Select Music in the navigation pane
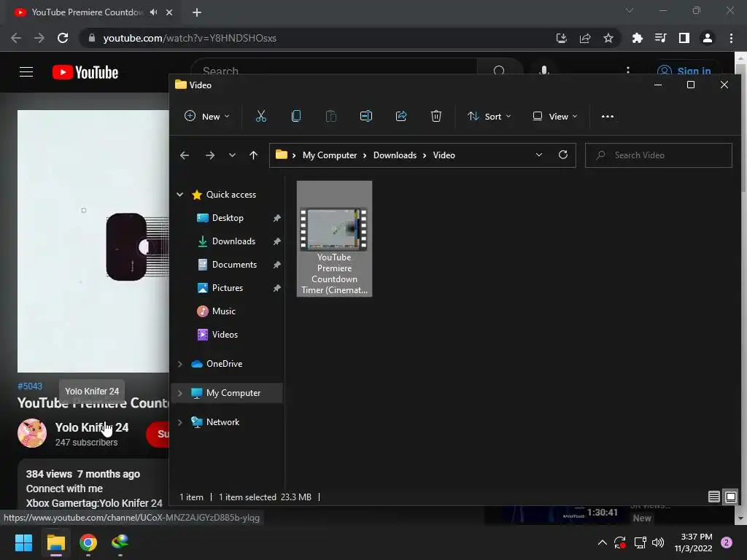This screenshot has height=560, width=747. point(223,311)
